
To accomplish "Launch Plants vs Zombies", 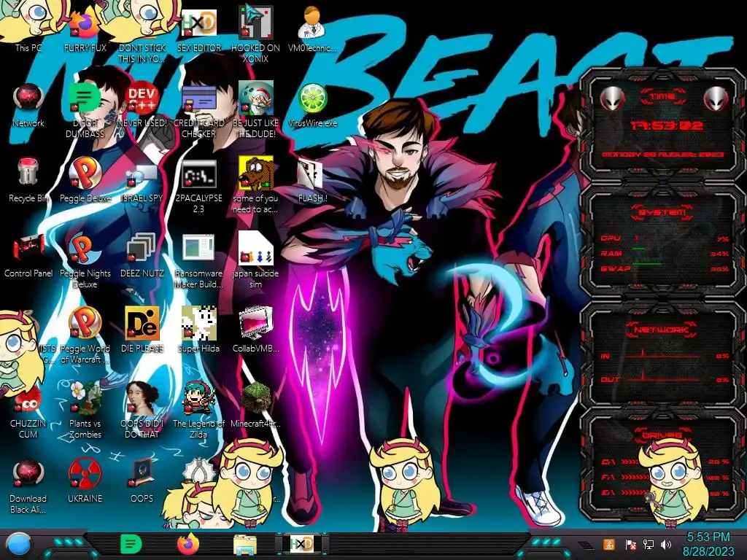I will coord(85,411).
